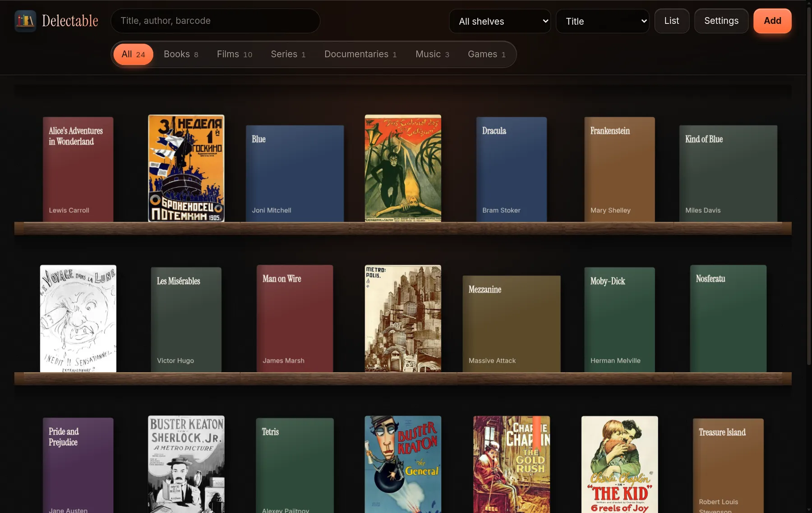Open the Battleship Potemkin poster
The height and width of the screenshot is (513, 812).
[186, 168]
